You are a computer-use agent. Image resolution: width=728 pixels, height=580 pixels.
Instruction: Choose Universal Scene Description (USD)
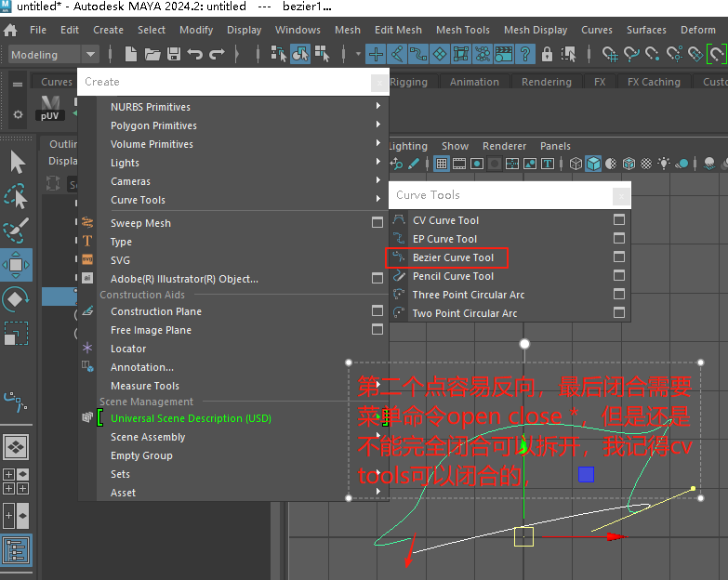point(191,418)
